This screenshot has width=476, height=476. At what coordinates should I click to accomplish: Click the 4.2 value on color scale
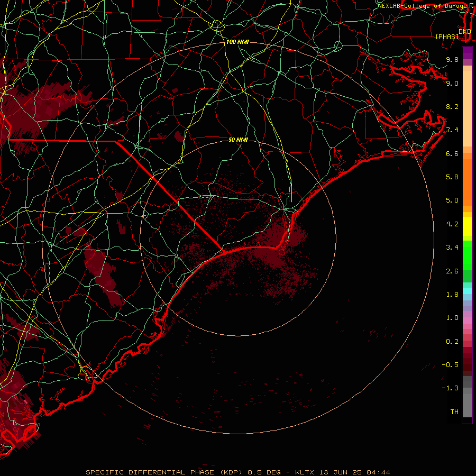pyautogui.click(x=452, y=224)
